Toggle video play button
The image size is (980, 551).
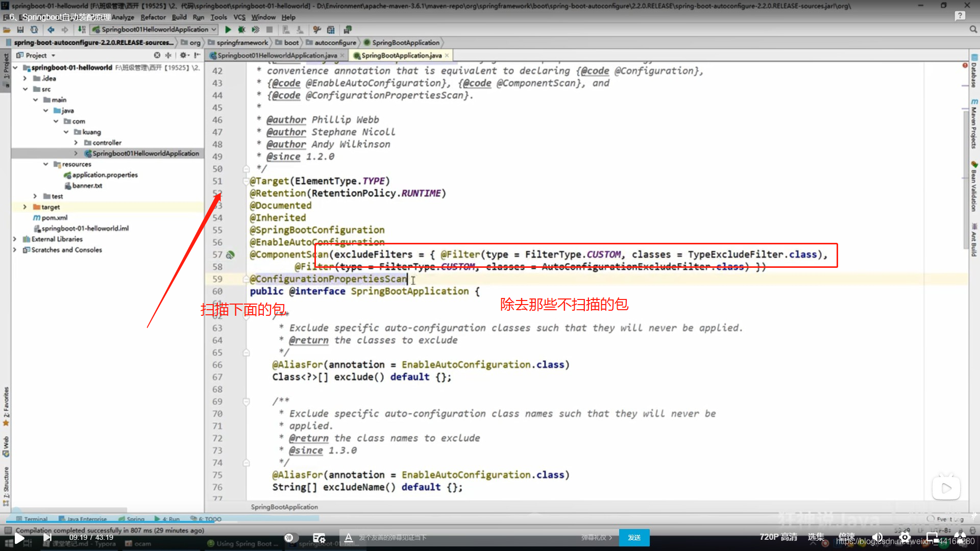(x=19, y=537)
